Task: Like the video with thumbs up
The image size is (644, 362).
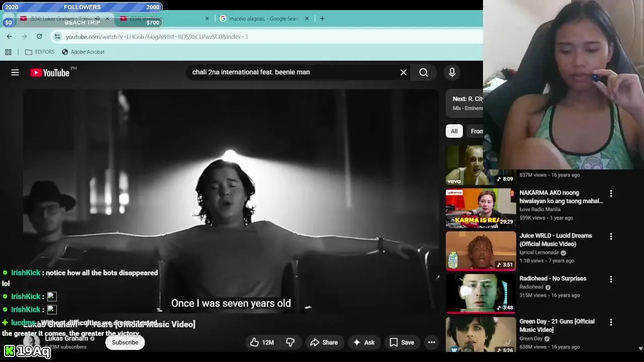Action: click(262, 342)
